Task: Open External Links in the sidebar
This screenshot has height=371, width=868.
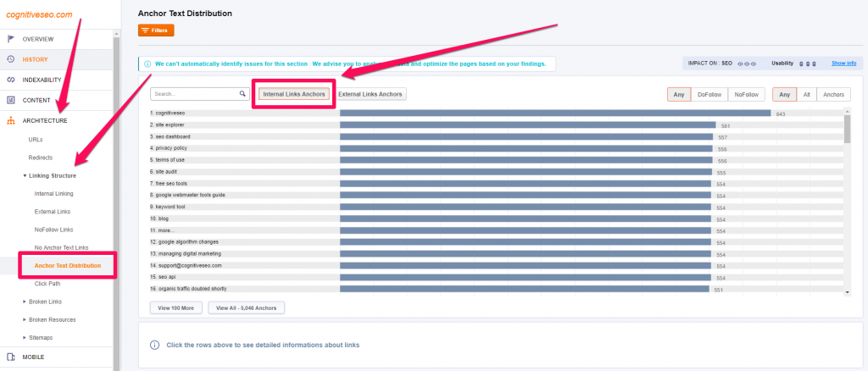Action: click(x=52, y=212)
